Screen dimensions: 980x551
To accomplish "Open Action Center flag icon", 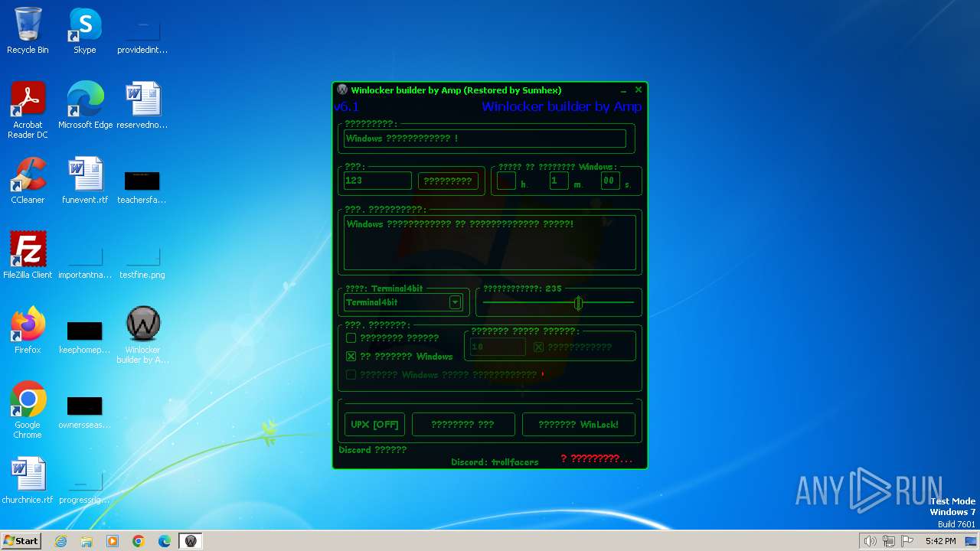I will coord(908,541).
